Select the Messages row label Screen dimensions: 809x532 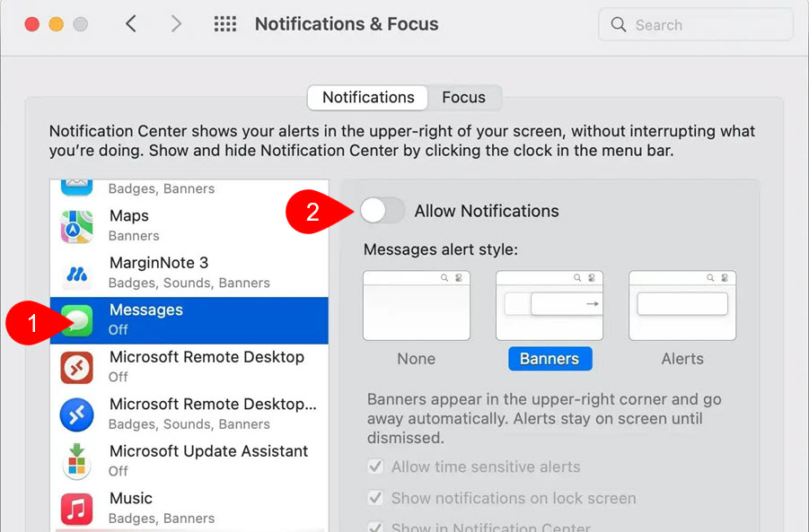[146, 310]
